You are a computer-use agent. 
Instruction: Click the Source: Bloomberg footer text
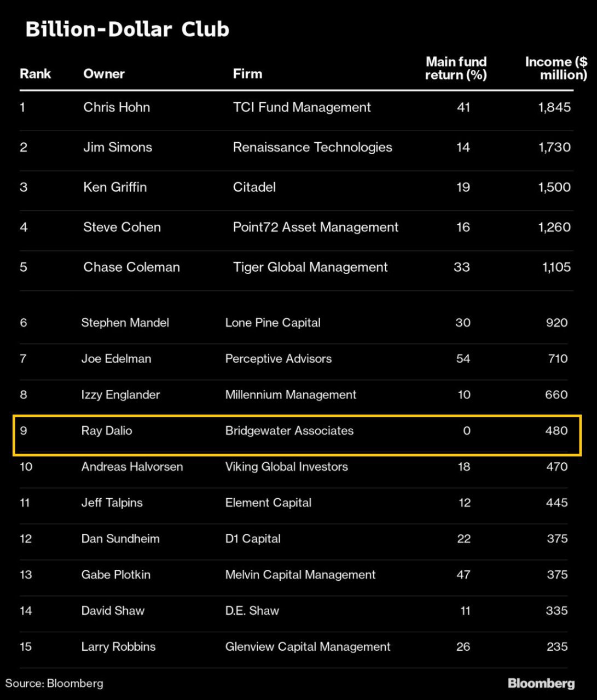[54, 683]
